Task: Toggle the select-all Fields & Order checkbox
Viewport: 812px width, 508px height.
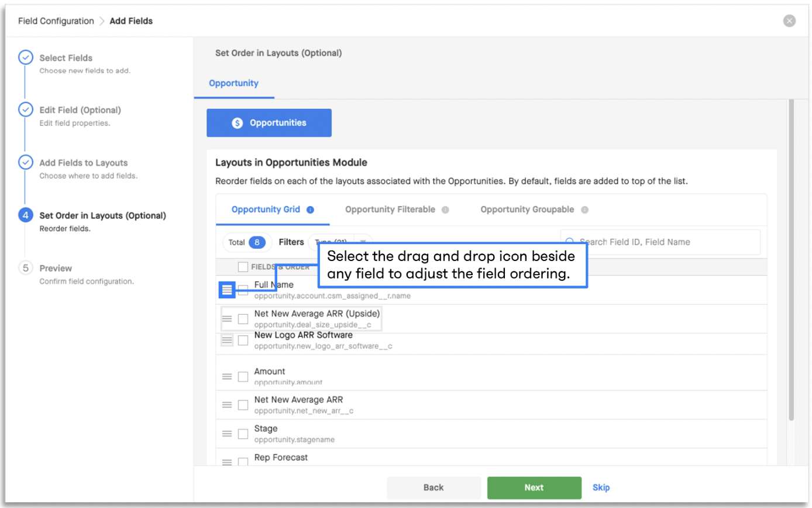Action: click(243, 267)
